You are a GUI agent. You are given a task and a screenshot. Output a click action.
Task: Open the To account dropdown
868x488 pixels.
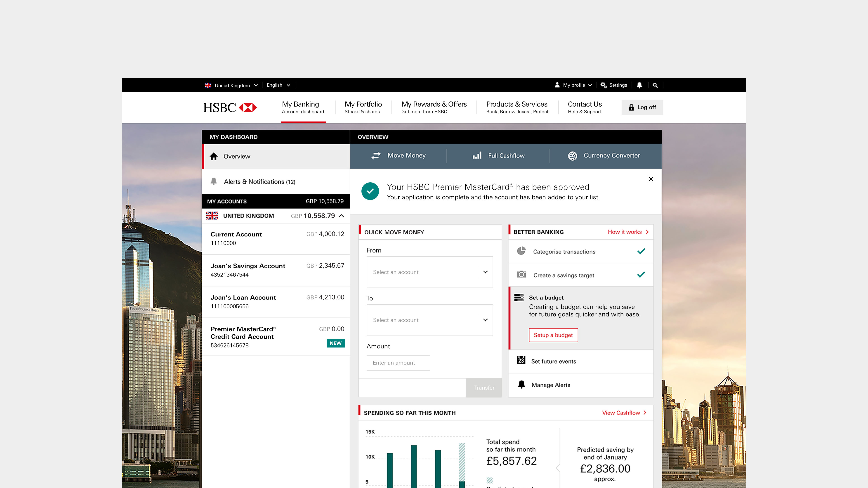[x=430, y=320]
